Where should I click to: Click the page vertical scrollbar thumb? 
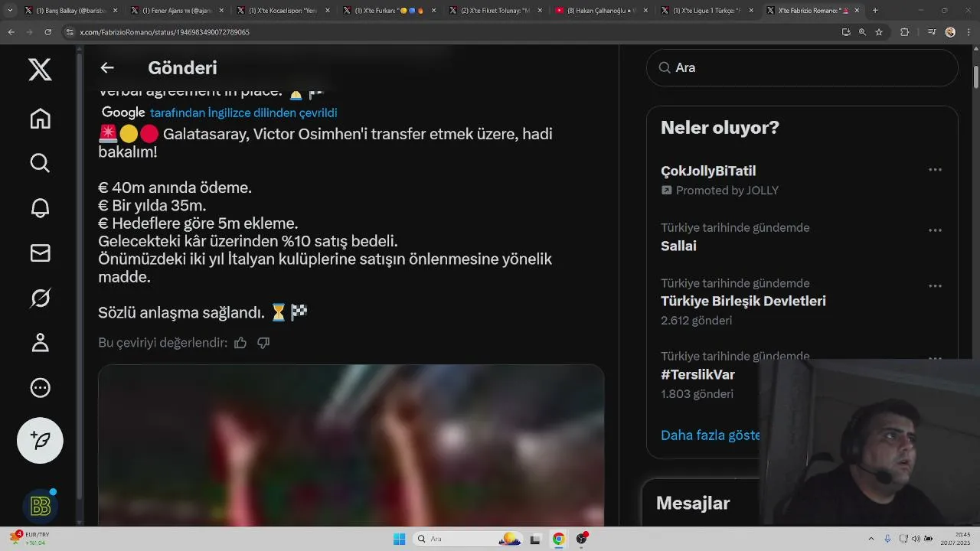pyautogui.click(x=976, y=78)
